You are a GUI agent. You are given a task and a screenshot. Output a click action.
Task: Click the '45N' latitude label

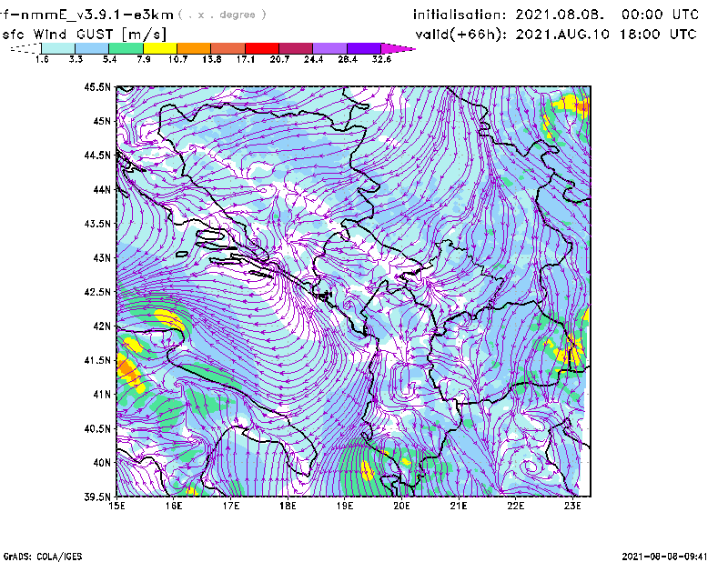(102, 121)
